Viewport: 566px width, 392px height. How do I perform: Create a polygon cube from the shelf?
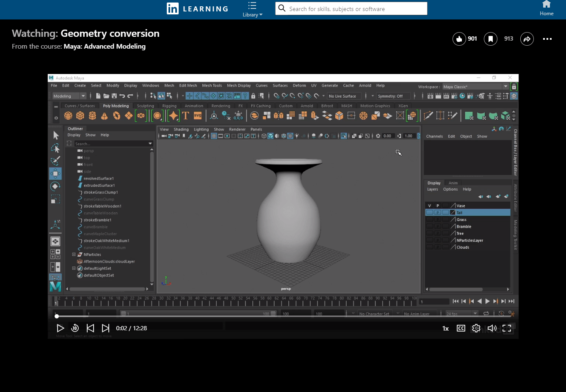pyautogui.click(x=80, y=115)
